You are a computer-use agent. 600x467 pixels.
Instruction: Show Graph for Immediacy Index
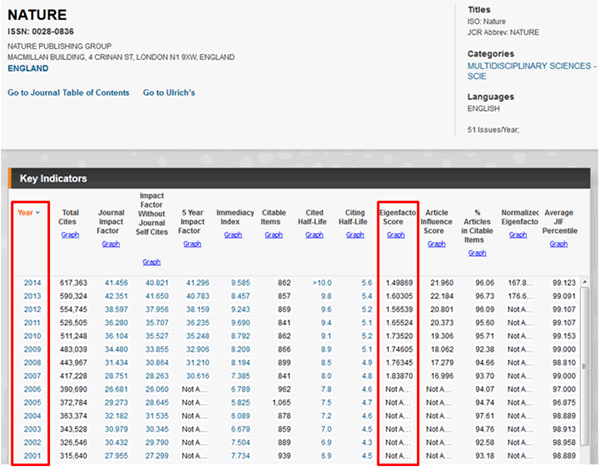pyautogui.click(x=233, y=235)
